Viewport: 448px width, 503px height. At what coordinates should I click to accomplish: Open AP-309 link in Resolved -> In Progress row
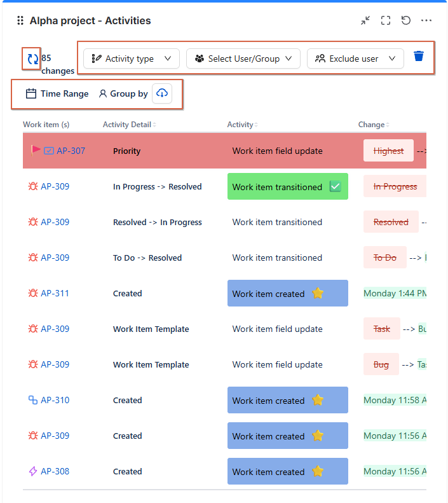pos(55,222)
